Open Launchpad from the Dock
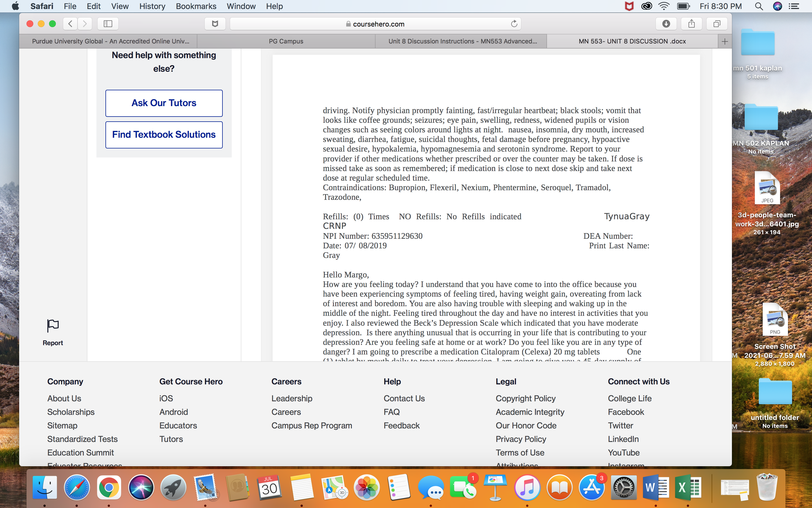 point(173,487)
